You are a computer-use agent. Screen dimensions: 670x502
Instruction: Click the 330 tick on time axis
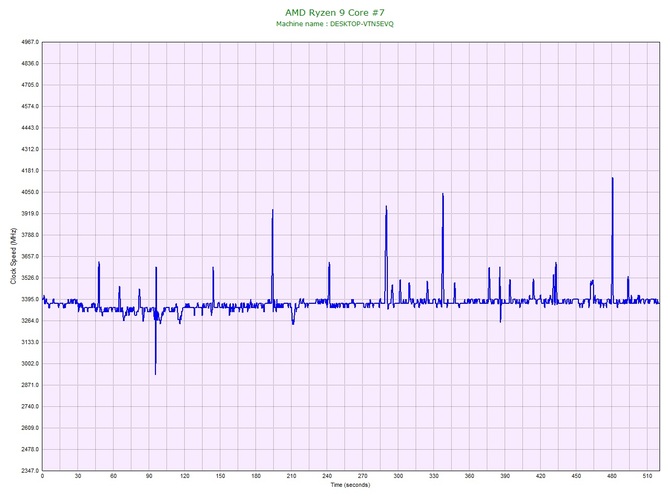point(434,476)
